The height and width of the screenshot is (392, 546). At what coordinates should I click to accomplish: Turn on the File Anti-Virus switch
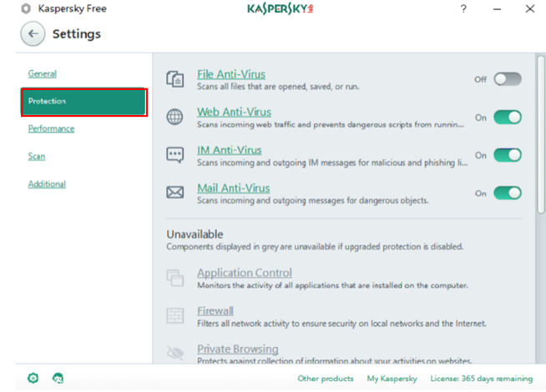pyautogui.click(x=508, y=79)
